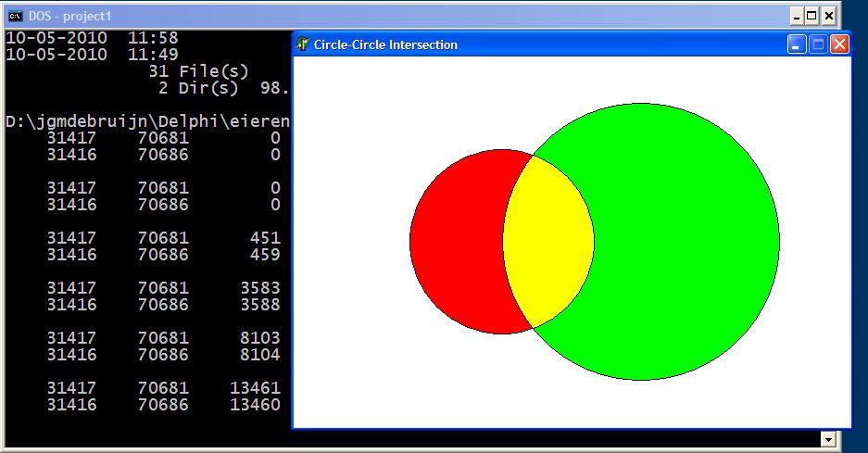Click the value 13461 in console output
Image resolution: width=868 pixels, height=453 pixels.
coord(255,388)
